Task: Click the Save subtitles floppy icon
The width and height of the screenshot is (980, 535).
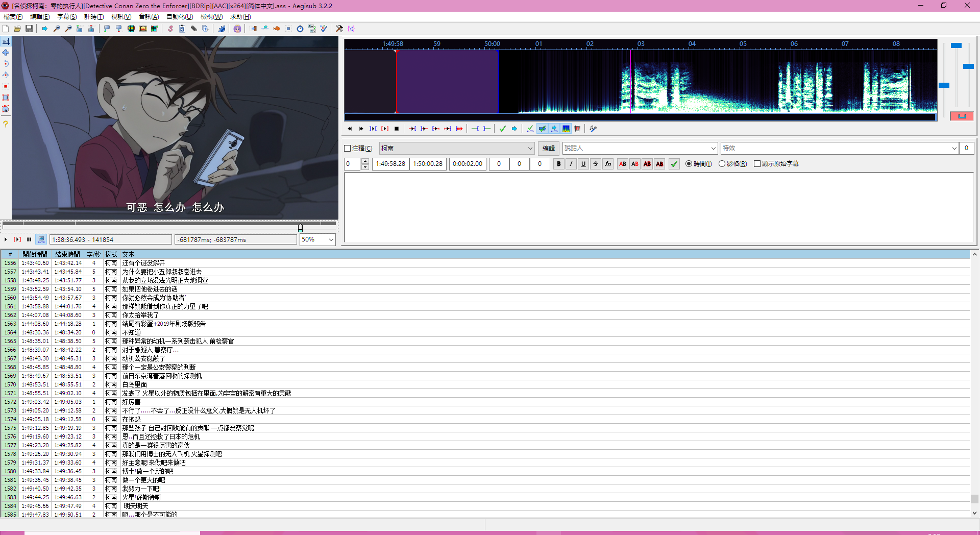Action: click(x=29, y=29)
